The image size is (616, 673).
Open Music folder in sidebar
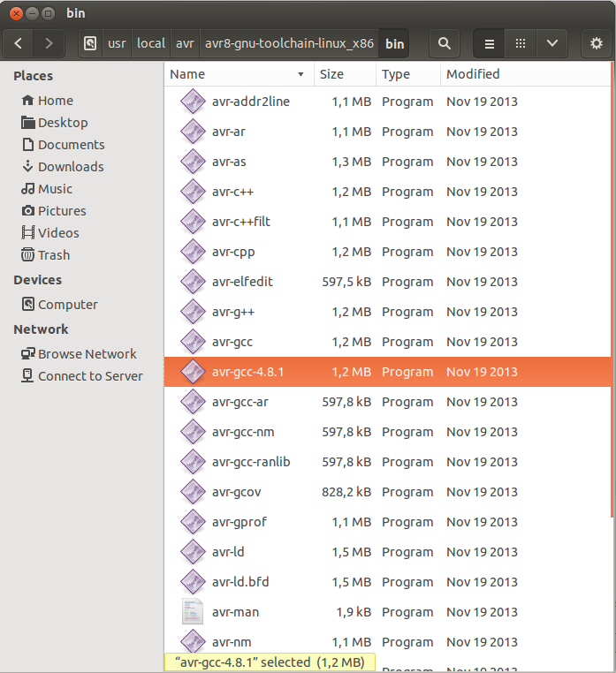[47, 189]
